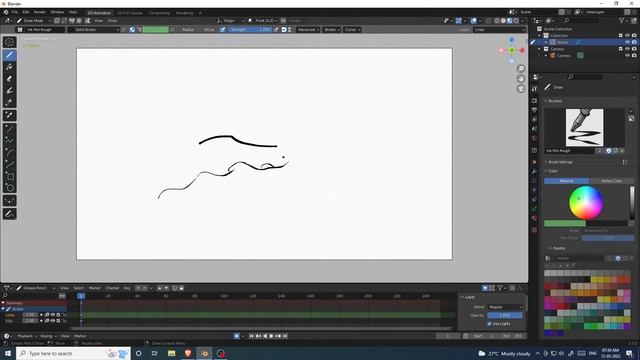The height and width of the screenshot is (360, 640).
Task: Switch to the Rendering workspace tab
Action: [x=184, y=13]
